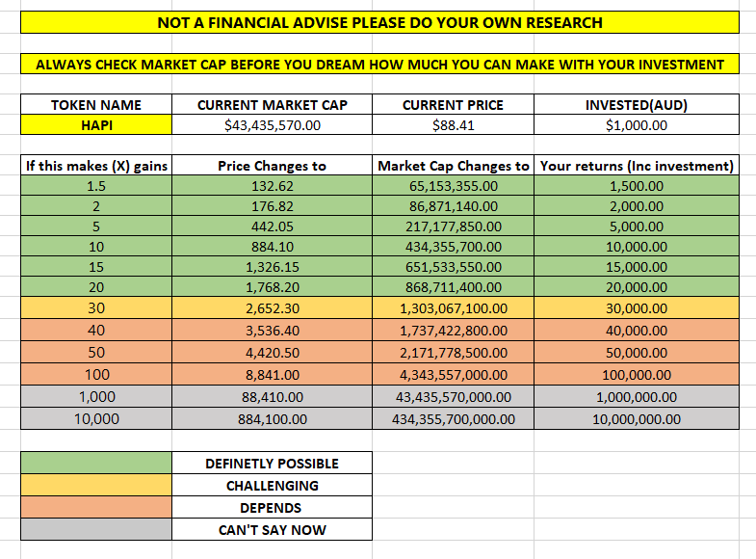
Task: Click the 1,326.15 price cell
Action: [272, 267]
